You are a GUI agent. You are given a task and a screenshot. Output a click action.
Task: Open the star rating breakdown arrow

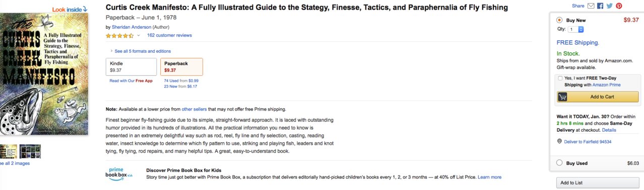pyautogui.click(x=139, y=36)
